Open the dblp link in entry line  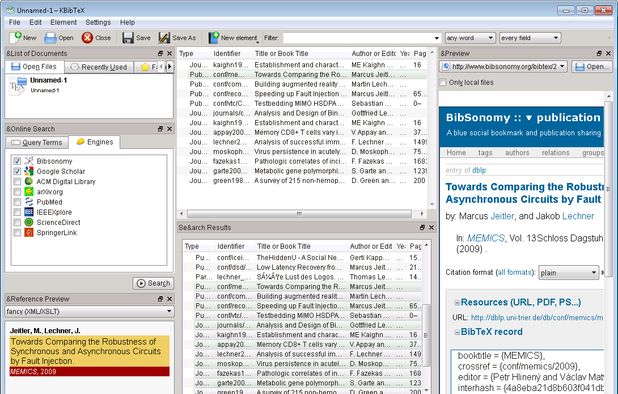tap(479, 170)
